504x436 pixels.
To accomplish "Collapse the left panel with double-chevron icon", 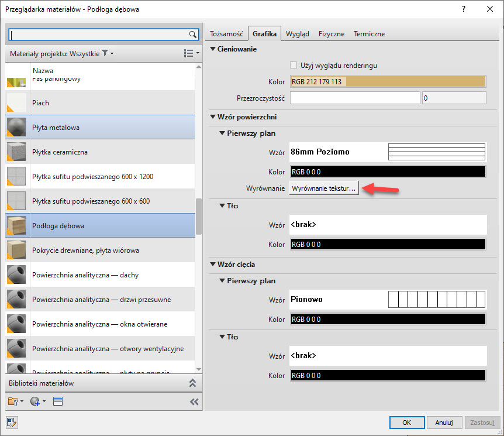I will coord(194,401).
